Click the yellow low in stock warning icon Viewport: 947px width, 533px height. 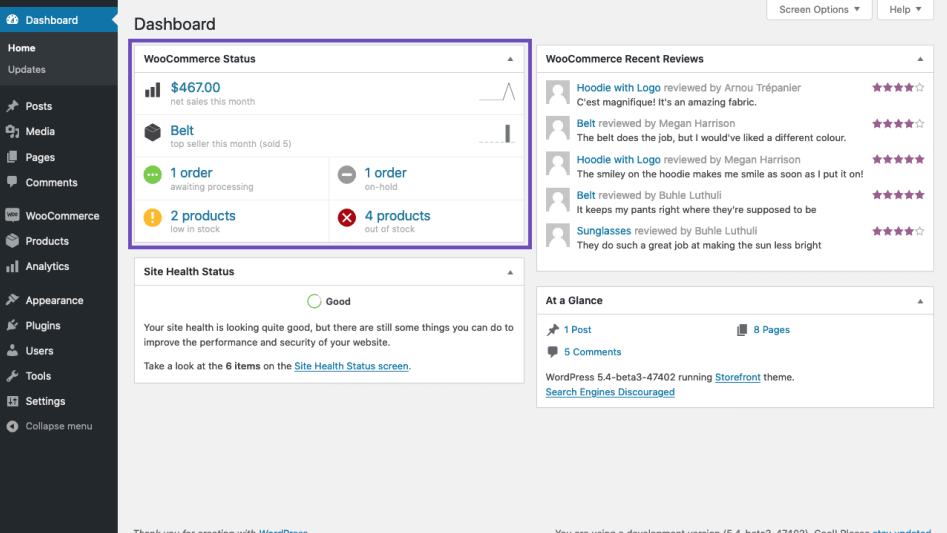(x=152, y=217)
